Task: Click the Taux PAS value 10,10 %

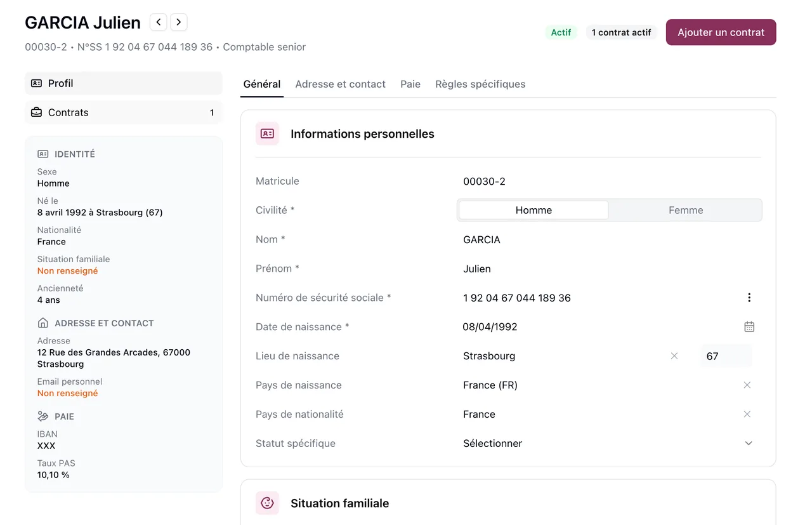Action: (53, 475)
